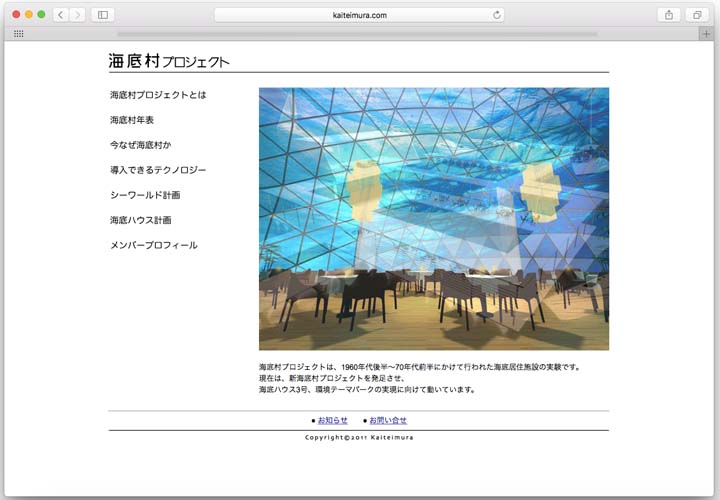Show the Safari sidebar
This screenshot has width=720, height=500.
coord(102,15)
